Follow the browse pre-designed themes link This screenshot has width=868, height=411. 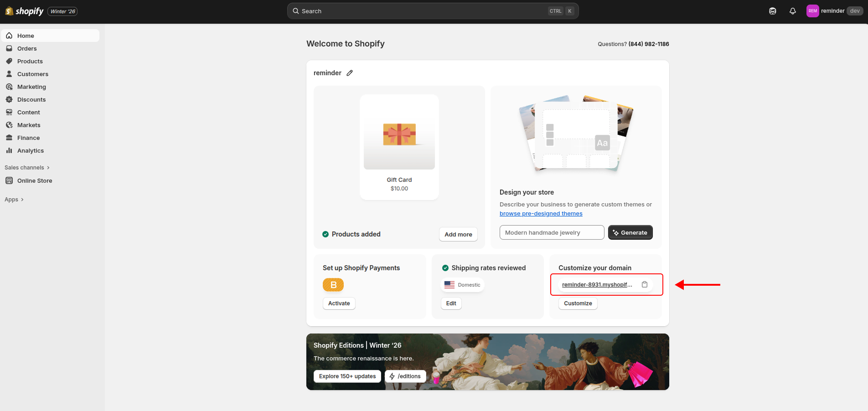pyautogui.click(x=541, y=214)
